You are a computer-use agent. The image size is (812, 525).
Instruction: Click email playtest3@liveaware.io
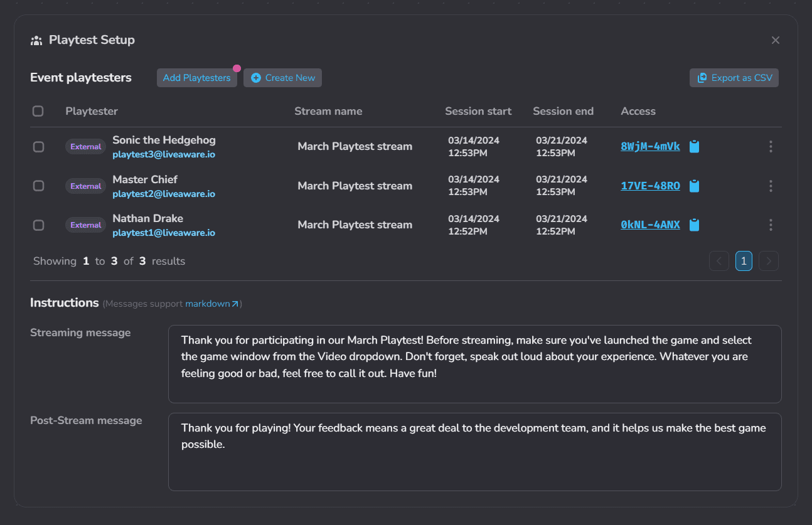coord(164,154)
